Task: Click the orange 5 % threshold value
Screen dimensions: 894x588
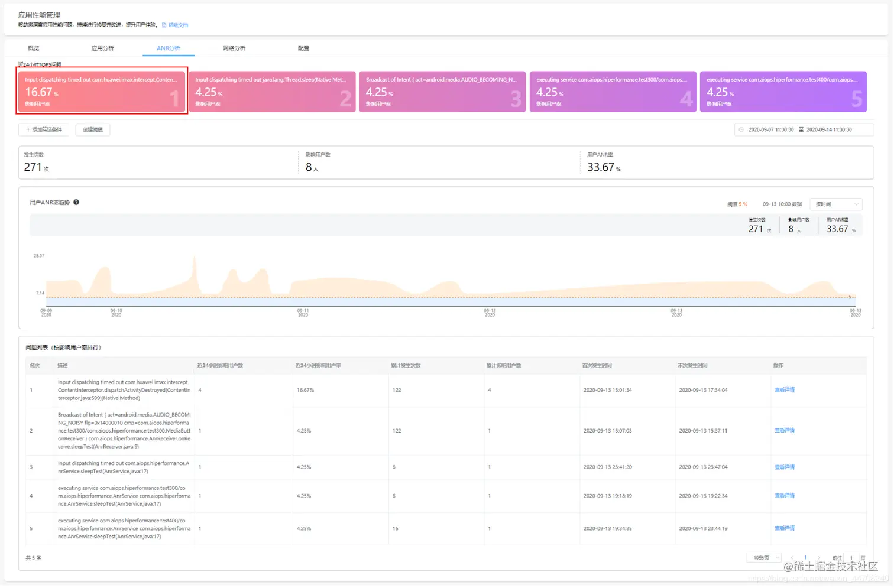Action: (x=743, y=204)
